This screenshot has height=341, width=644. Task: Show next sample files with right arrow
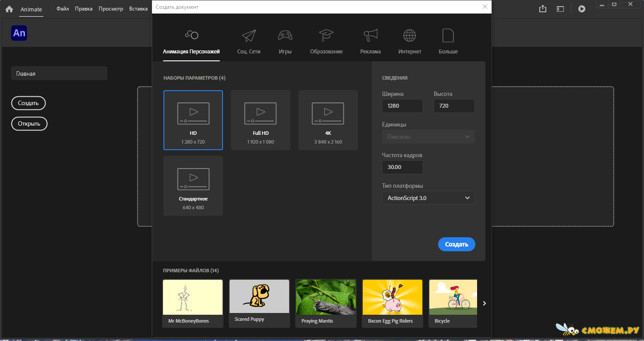(484, 303)
